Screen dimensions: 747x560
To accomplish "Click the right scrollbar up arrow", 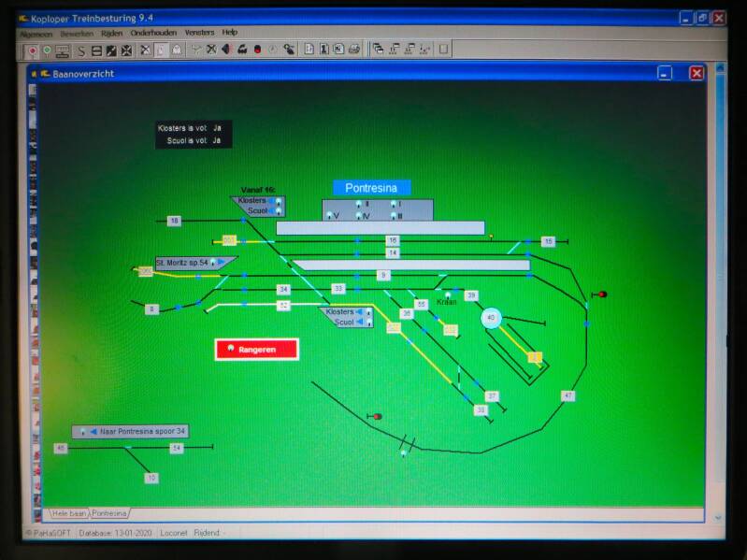I will point(720,68).
